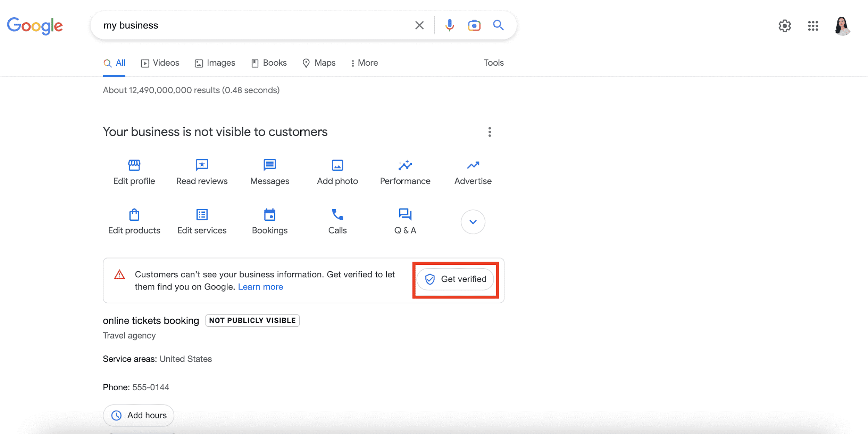Click the Get verified button

click(455, 279)
